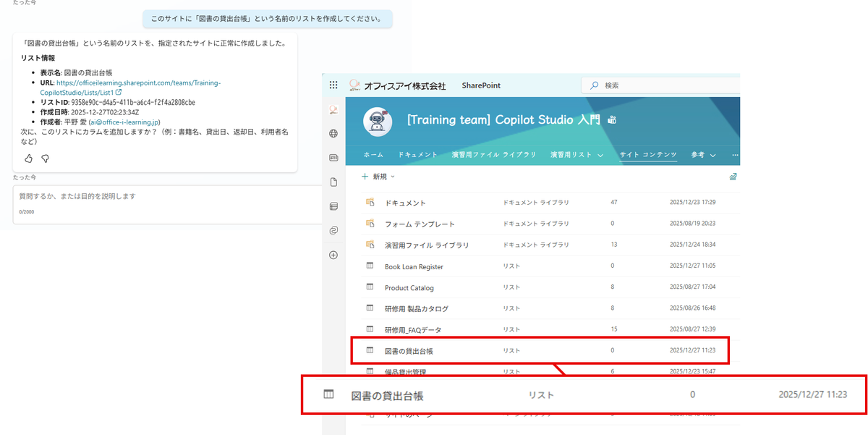Click the robot site logo
Screen dimensions: 868x435
coord(377,122)
